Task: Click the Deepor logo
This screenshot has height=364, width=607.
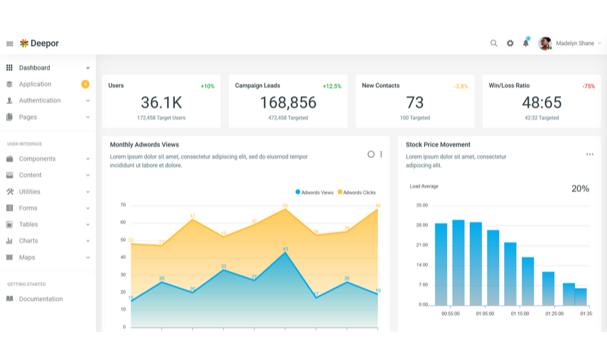Action: [x=39, y=44]
